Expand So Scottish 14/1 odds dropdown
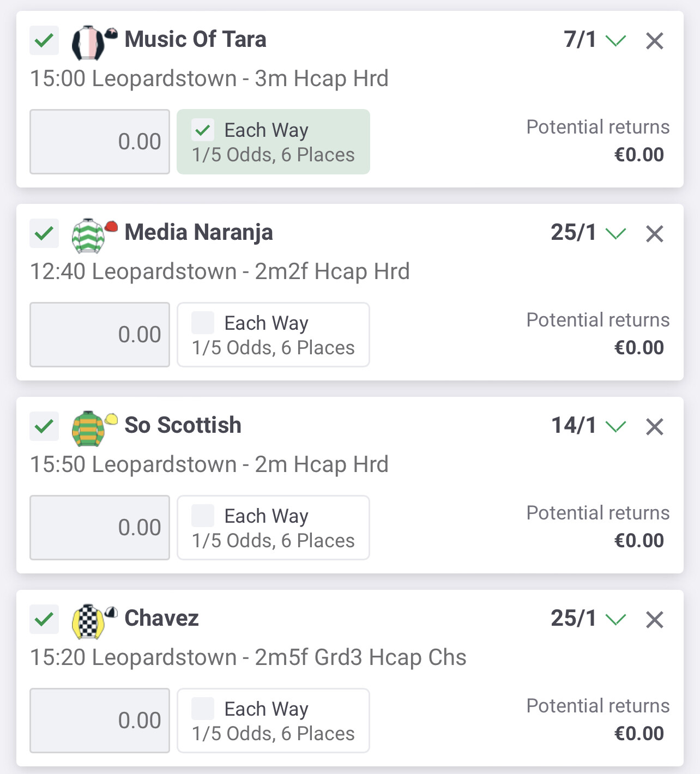 616,427
